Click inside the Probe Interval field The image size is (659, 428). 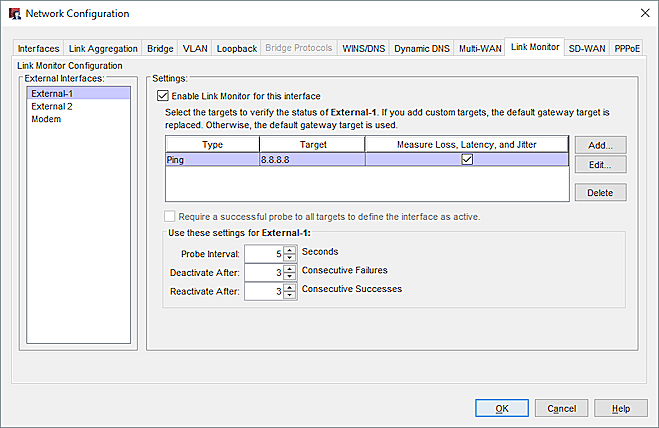point(262,253)
